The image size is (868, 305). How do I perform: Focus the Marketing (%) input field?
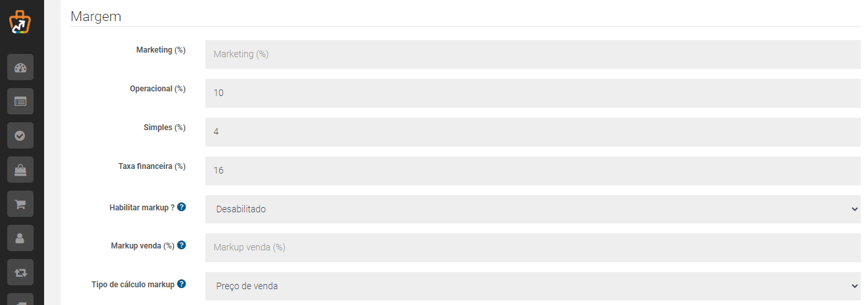(533, 55)
